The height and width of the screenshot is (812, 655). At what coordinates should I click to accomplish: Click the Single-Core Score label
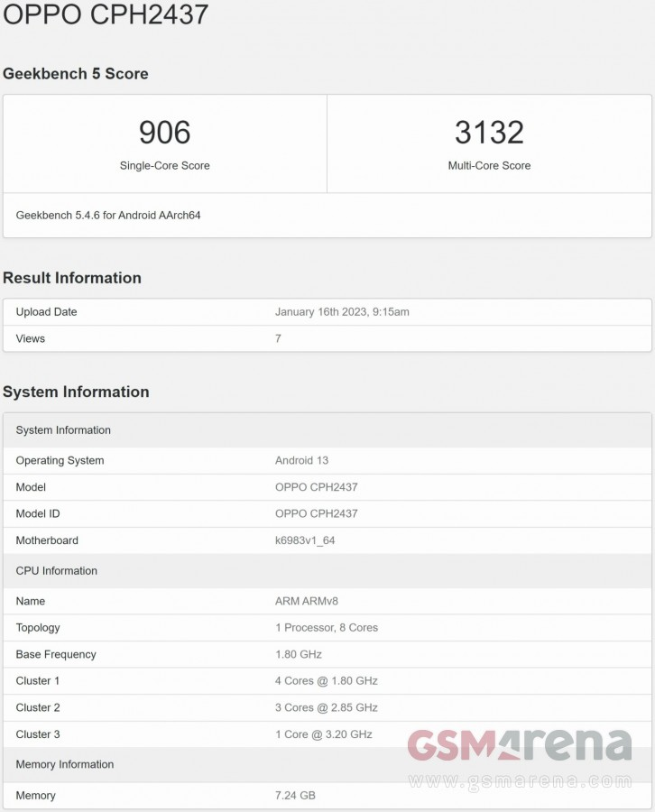tap(165, 166)
